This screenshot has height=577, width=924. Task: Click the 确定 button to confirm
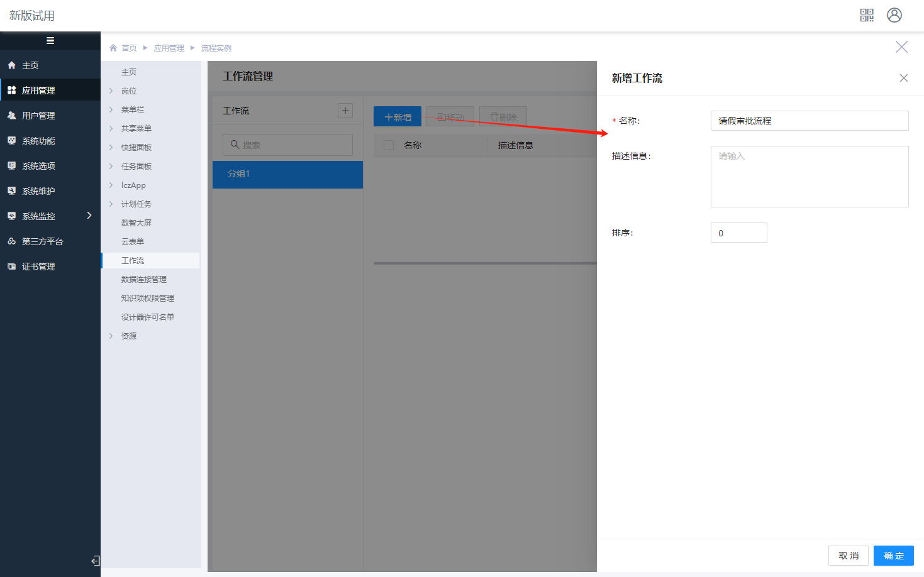click(893, 556)
